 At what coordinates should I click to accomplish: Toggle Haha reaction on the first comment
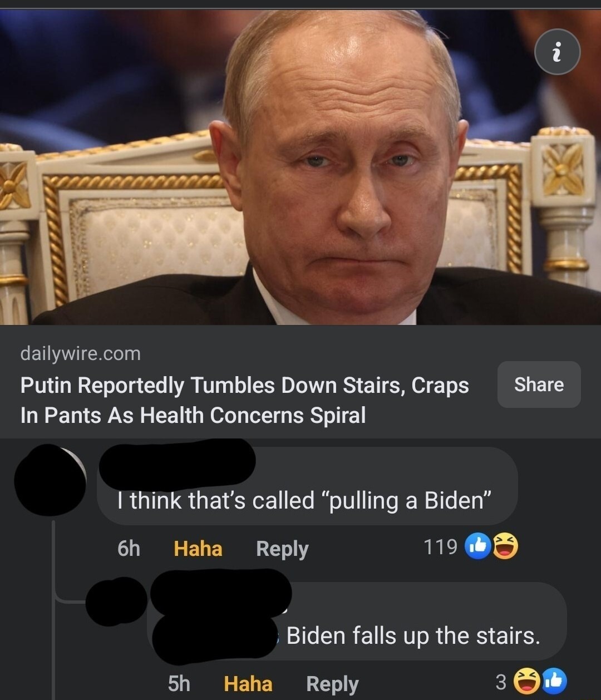tap(198, 549)
